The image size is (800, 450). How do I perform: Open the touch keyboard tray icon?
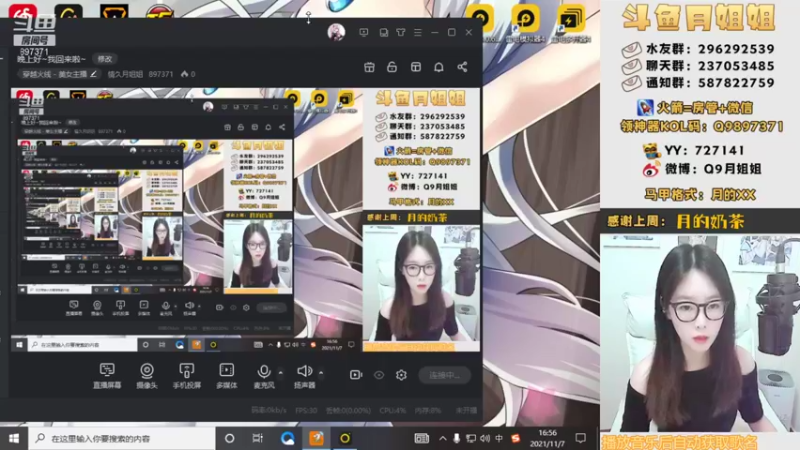tap(421, 438)
